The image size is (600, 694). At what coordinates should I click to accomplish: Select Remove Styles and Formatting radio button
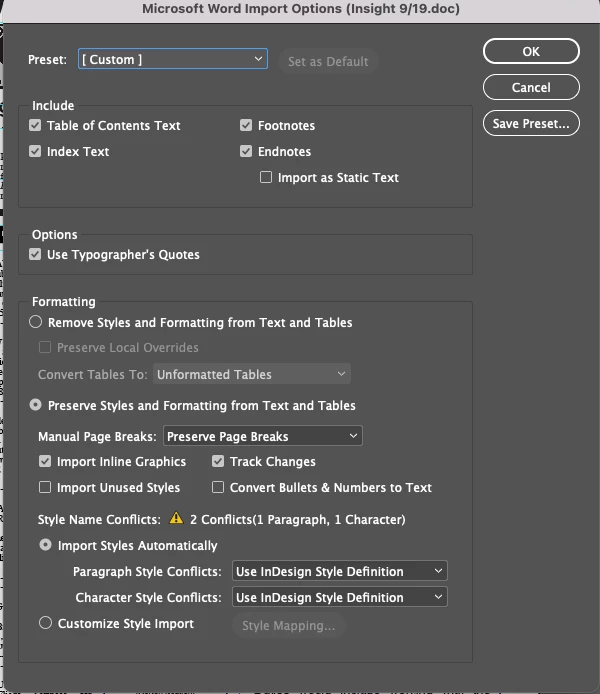point(35,322)
